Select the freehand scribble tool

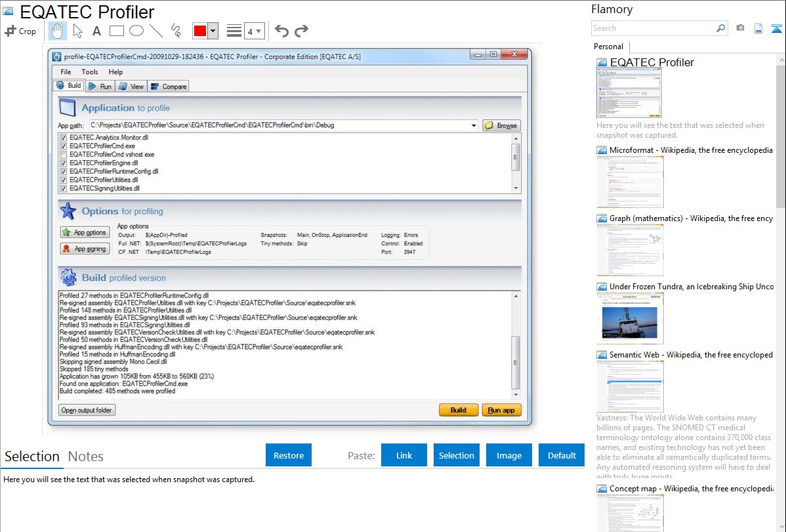tap(176, 31)
